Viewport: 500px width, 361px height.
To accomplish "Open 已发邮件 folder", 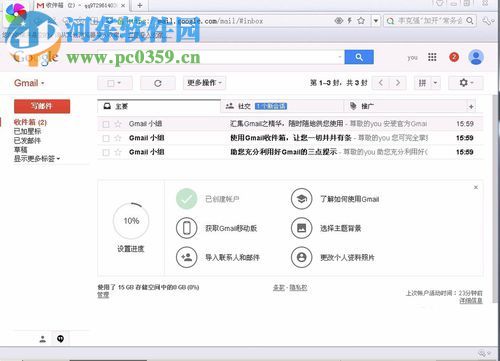I will (x=27, y=141).
